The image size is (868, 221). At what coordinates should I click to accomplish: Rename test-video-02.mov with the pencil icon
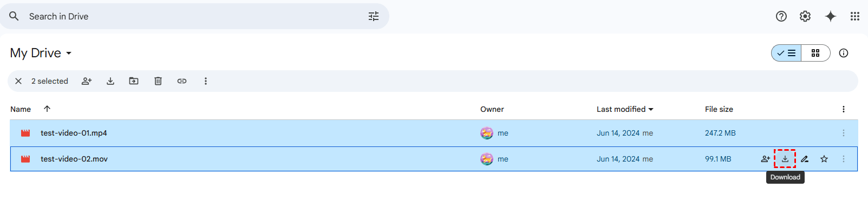805,159
